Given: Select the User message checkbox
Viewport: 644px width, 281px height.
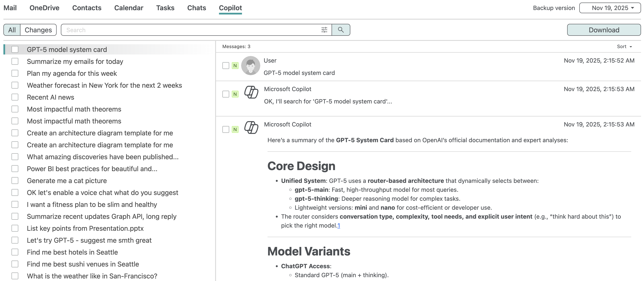Looking at the screenshot, I should 226,66.
